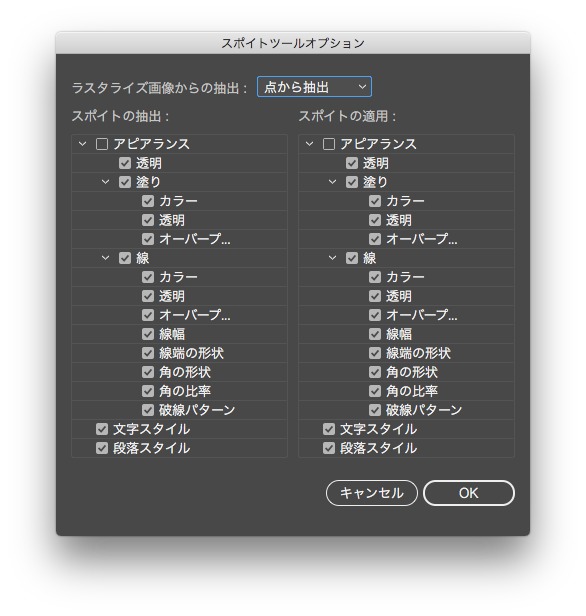Uncheck 線端の形状 in スポイトの適用
The image size is (586, 616).
[375, 353]
